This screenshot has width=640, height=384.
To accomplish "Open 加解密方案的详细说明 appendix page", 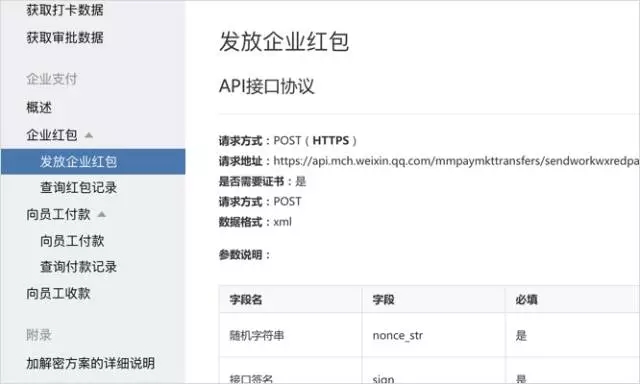I will 91,363.
